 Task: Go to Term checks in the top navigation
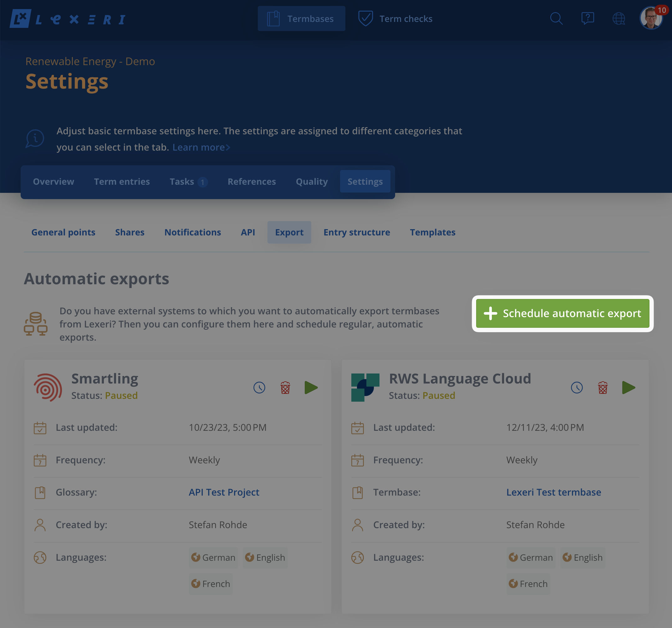tap(395, 18)
